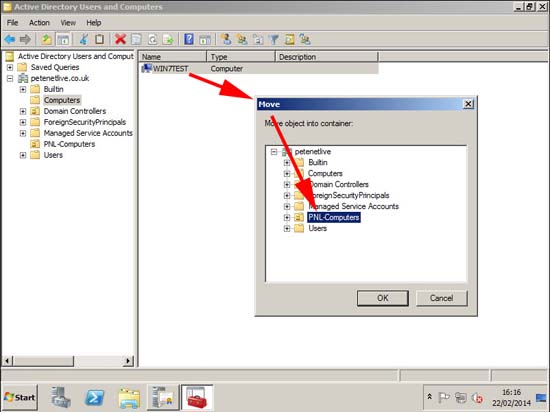The height and width of the screenshot is (412, 550).
Task: Click the right arrow of the tree scrollbar
Action: 128,361
